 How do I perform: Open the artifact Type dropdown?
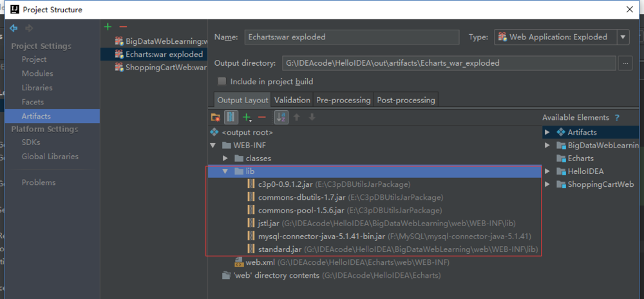623,37
